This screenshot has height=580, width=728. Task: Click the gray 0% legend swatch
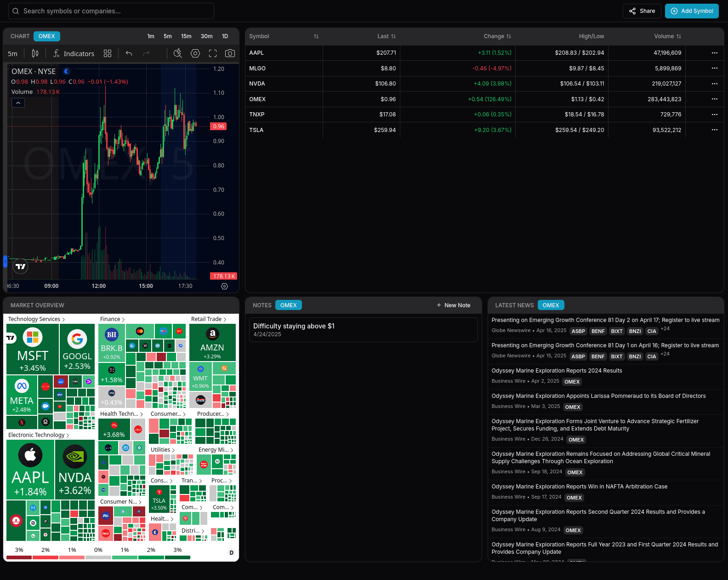pyautogui.click(x=98, y=557)
